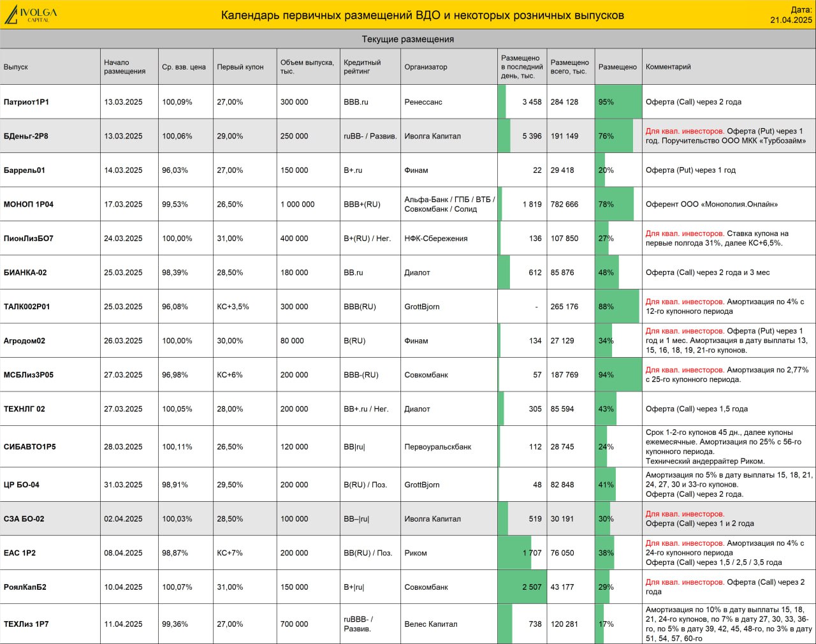Select the last-day value '5 396'
The height and width of the screenshot is (644, 816).
pos(532,136)
